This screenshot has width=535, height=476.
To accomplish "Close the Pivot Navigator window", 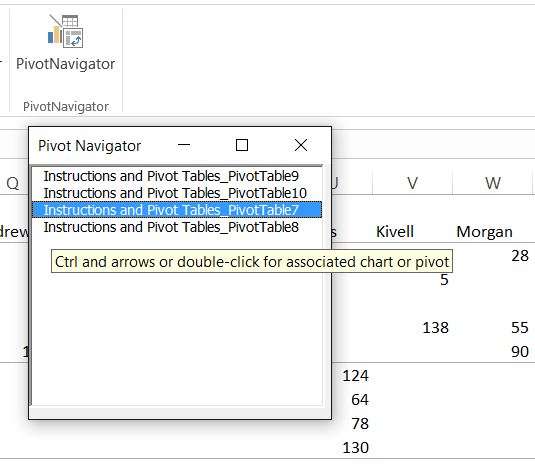I will pos(301,145).
